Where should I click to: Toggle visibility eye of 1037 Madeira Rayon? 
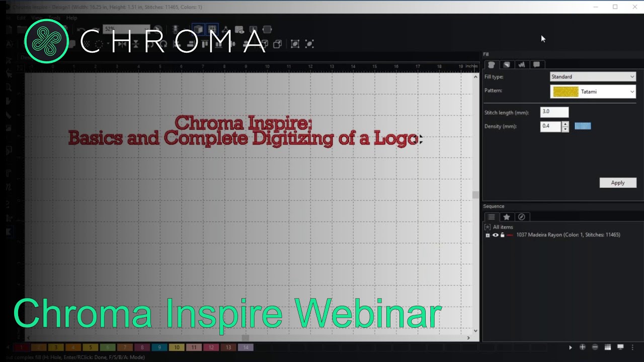(495, 235)
